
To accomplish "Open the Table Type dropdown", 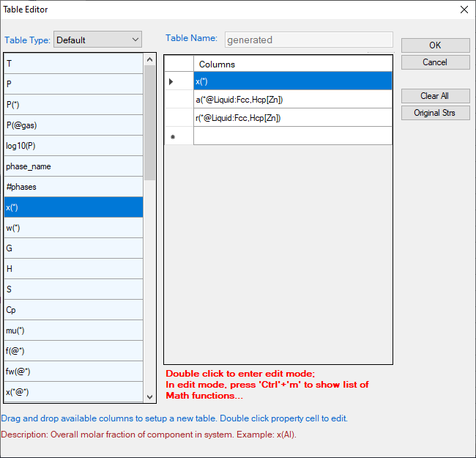I will [x=97, y=40].
